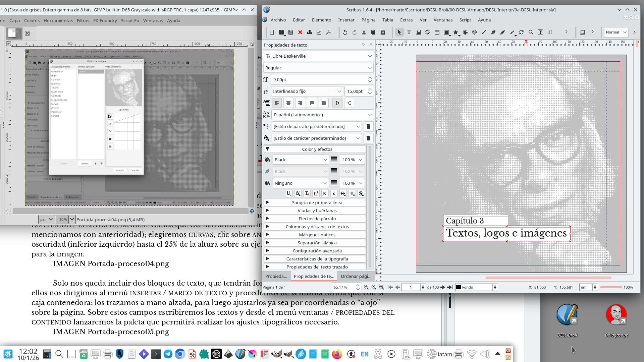Select the spiral shape tool
This screenshot has width=644, height=362.
[474, 32]
